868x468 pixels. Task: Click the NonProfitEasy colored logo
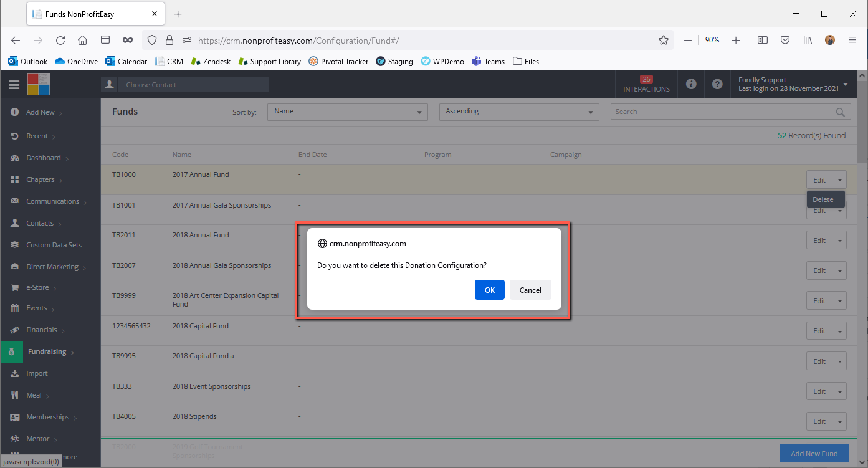pos(39,84)
